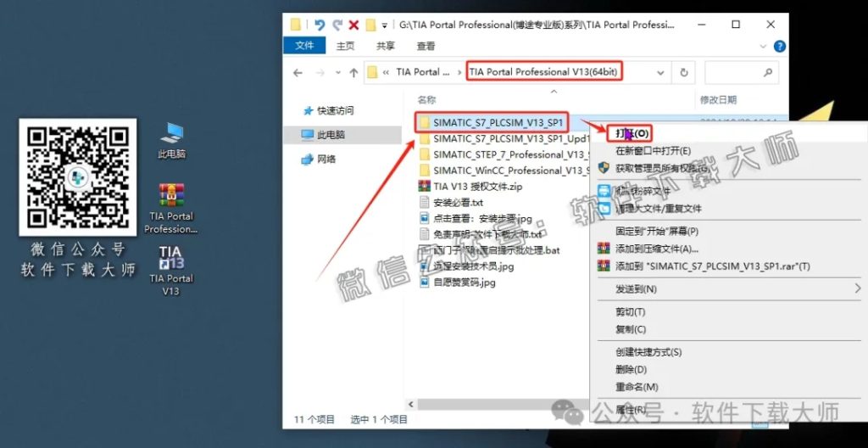Select SIMATIC_WinCC_Professional_V13 folder

504,171
